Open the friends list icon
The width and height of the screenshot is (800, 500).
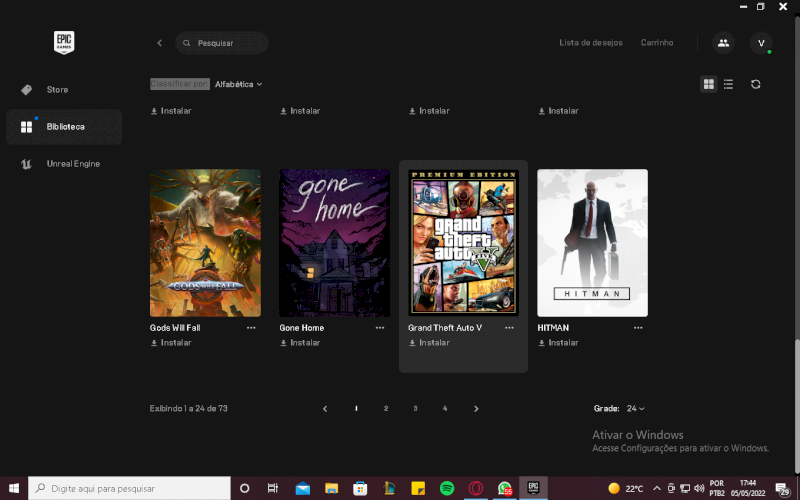coord(722,43)
